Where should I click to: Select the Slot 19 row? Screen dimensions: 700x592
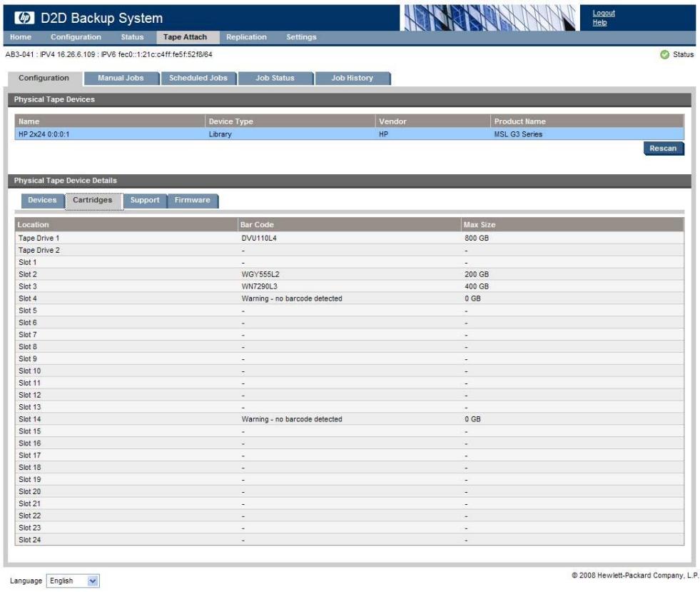(349, 479)
